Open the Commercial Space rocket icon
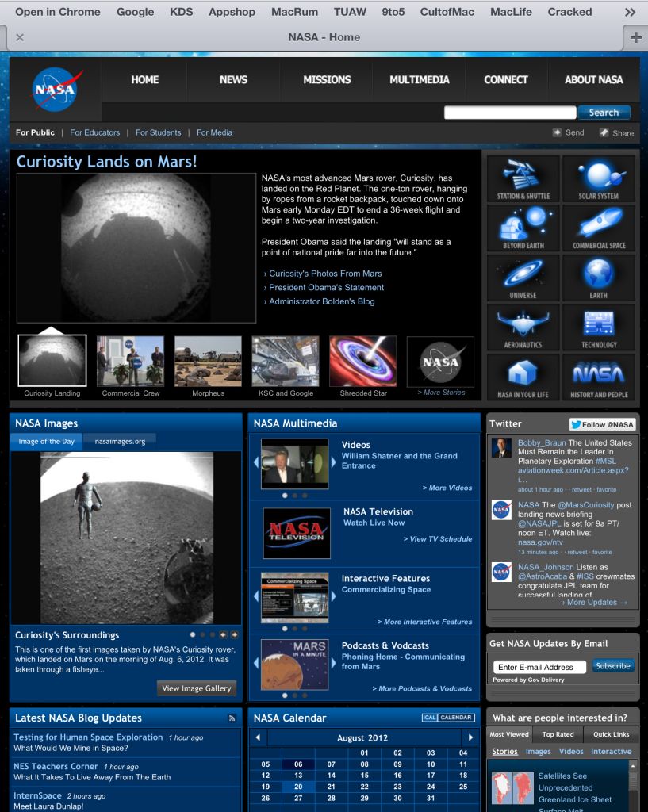 tap(598, 228)
